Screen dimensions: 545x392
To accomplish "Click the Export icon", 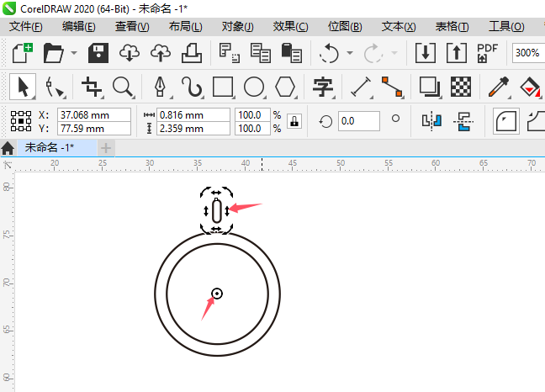I will pyautogui.click(x=457, y=53).
